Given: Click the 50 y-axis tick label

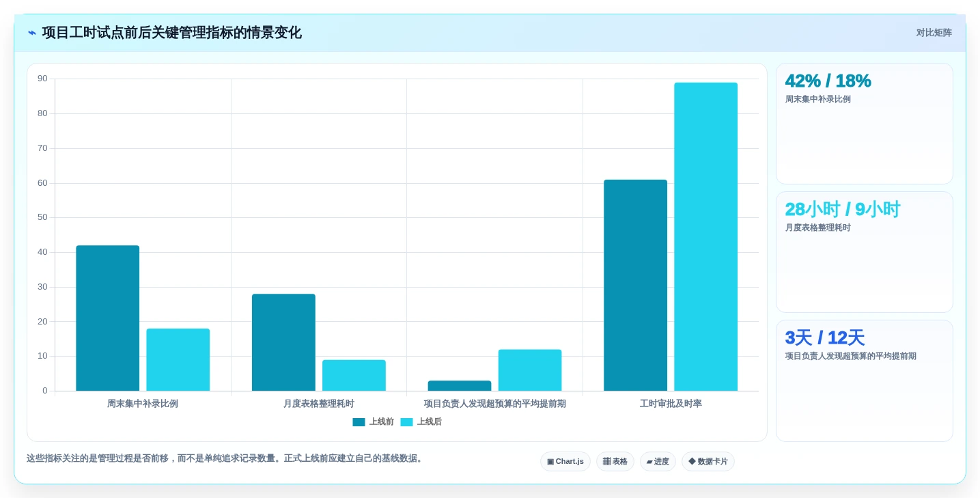Looking at the screenshot, I should [42, 217].
